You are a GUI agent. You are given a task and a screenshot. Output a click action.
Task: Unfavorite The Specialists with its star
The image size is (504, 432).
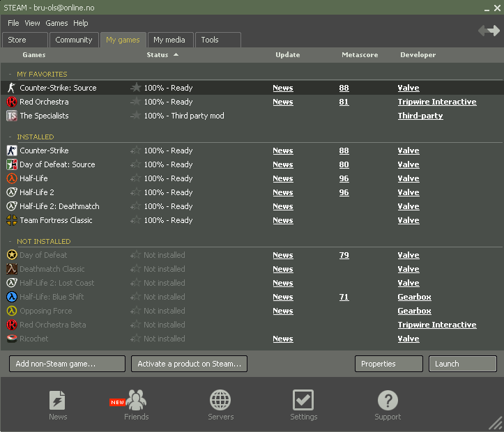(x=136, y=115)
